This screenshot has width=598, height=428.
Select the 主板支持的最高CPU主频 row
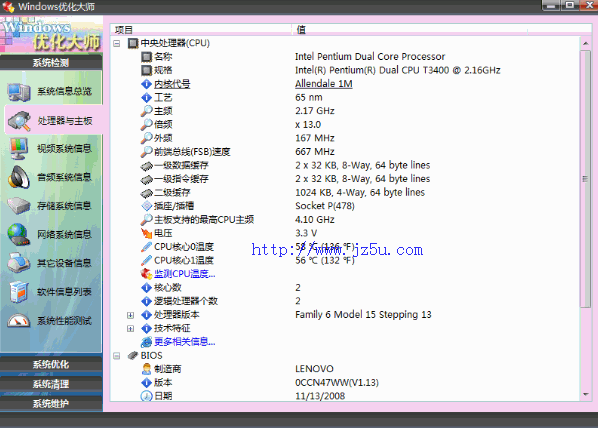pos(345,220)
